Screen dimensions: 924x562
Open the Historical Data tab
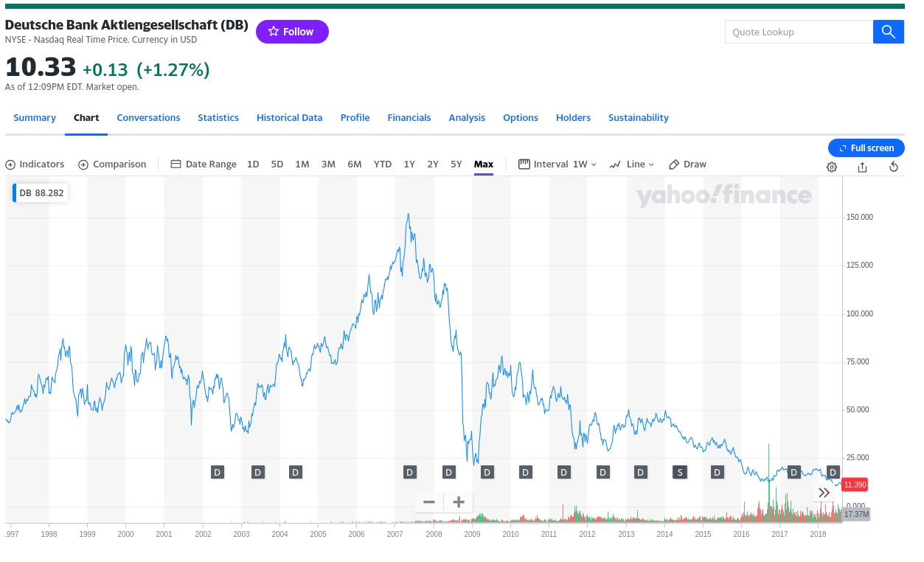click(289, 118)
